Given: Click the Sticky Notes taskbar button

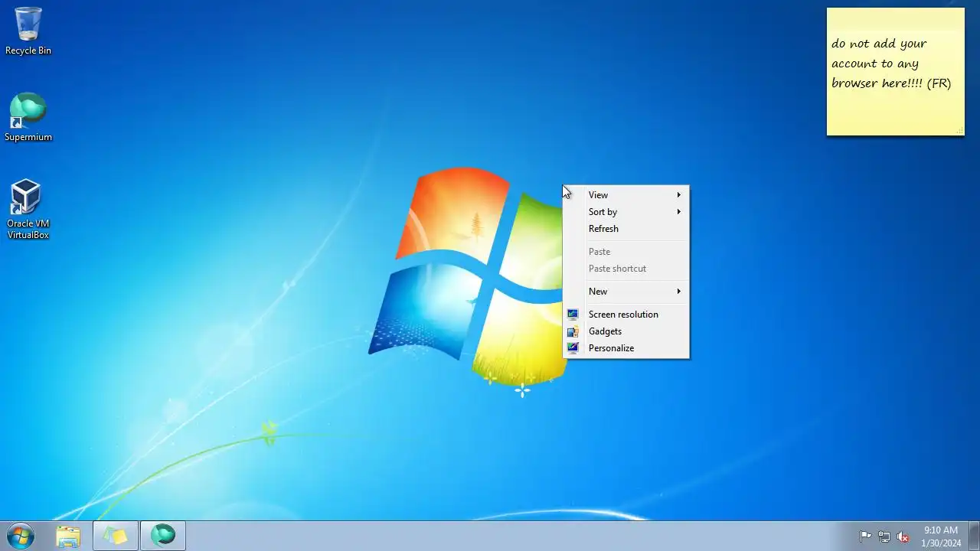Looking at the screenshot, I should 116,536.
